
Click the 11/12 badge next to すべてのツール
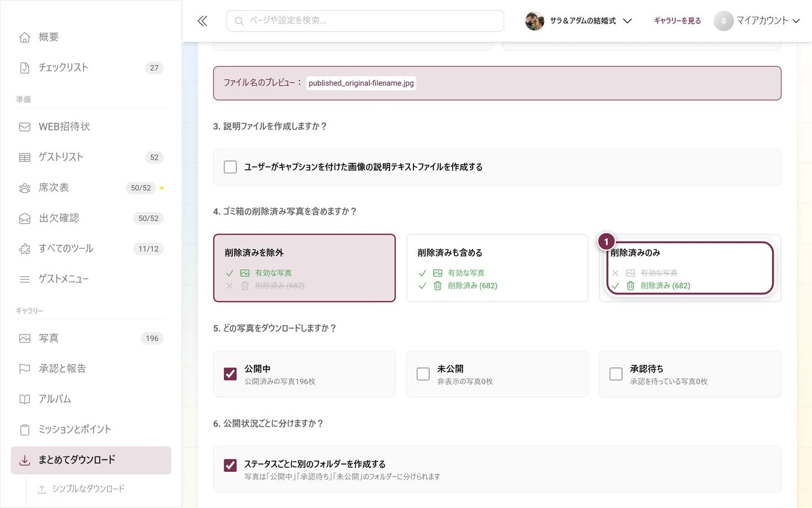coord(148,249)
